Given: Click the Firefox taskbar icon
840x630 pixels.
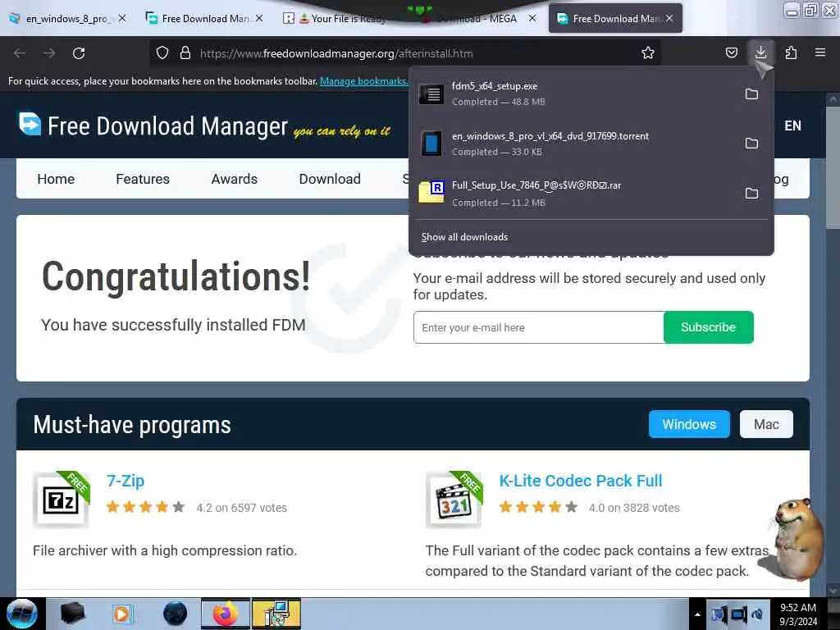Looking at the screenshot, I should (x=225, y=614).
